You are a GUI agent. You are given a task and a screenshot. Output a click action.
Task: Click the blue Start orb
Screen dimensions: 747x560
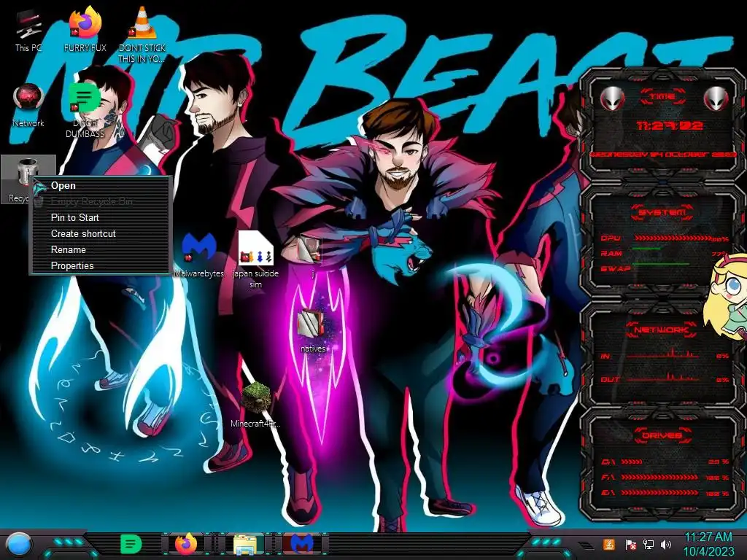[x=20, y=544]
